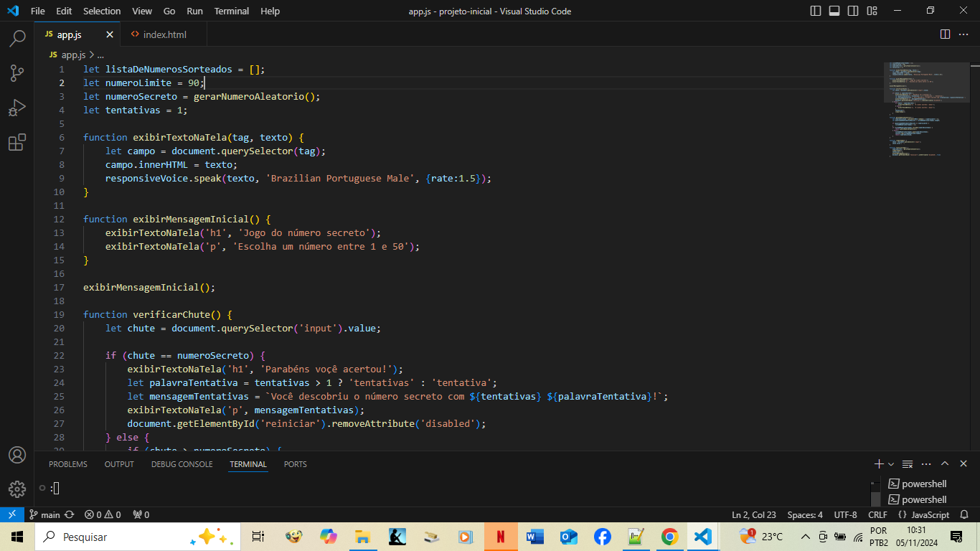Maximize the terminal panel with chevron
Image resolution: width=980 pixels, height=551 pixels.
[945, 464]
